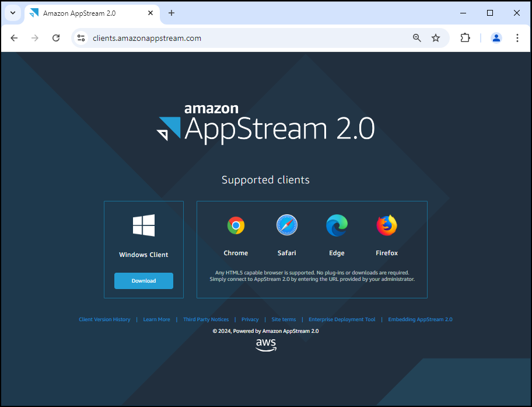
Task: Open a new tab with plus button
Action: click(x=171, y=13)
